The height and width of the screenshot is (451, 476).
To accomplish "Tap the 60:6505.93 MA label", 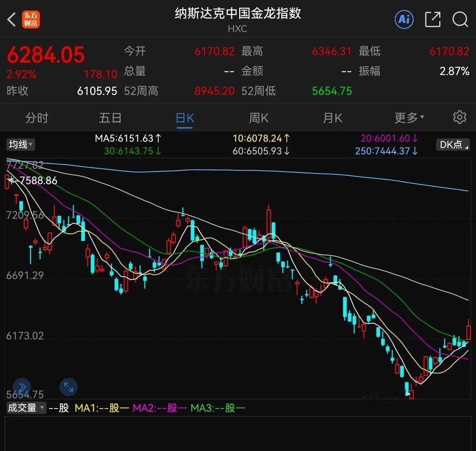I will click(x=261, y=151).
